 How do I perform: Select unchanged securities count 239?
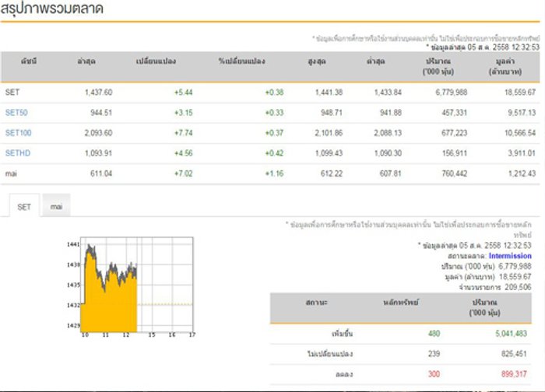pyautogui.click(x=434, y=354)
